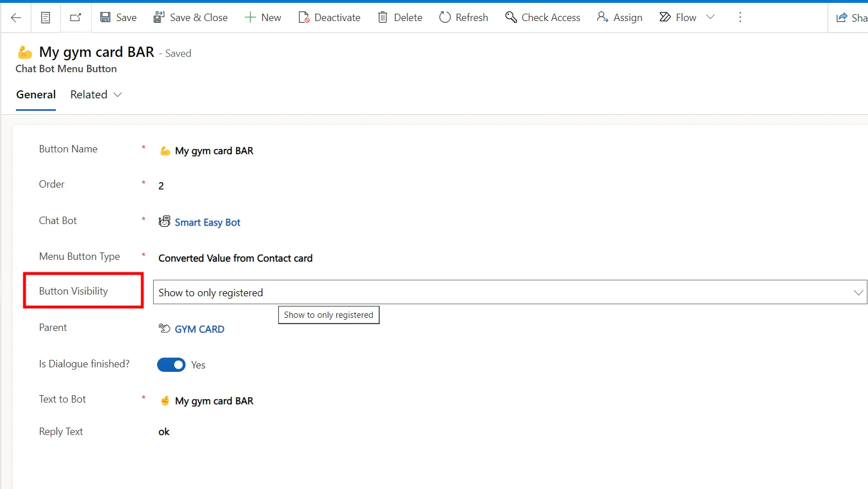This screenshot has height=489, width=868.
Task: Open the Smart Easy Bot link
Action: [x=207, y=222]
